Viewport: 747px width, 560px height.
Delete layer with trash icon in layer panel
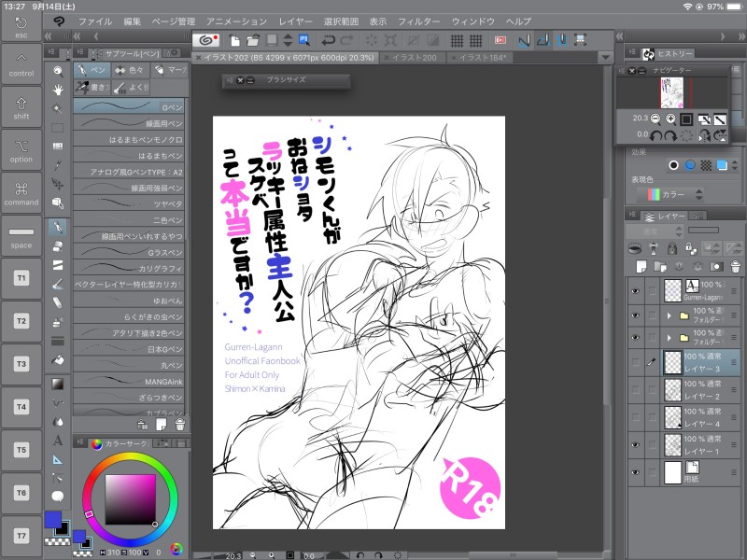click(736, 266)
